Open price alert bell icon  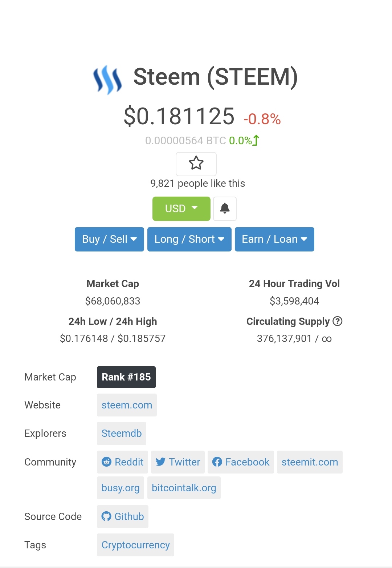(225, 209)
